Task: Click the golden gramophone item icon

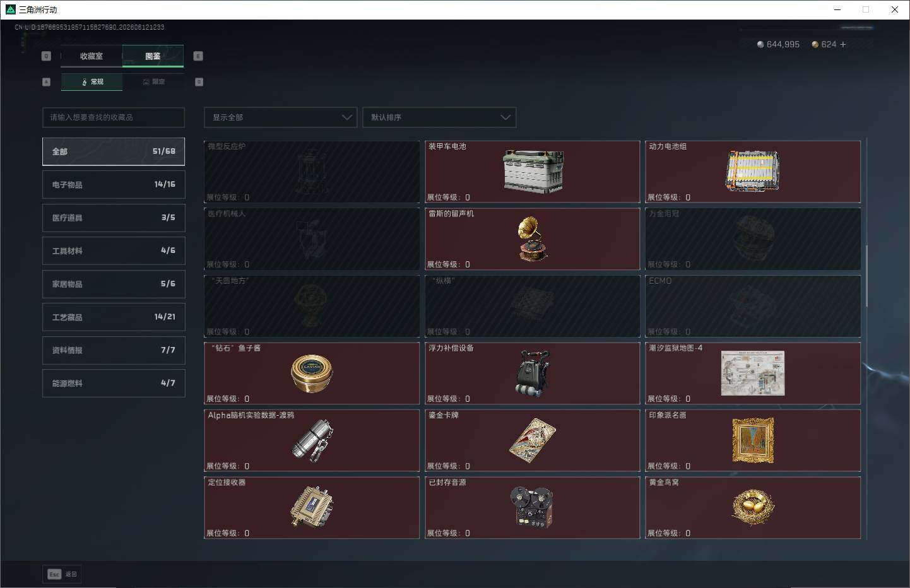Action: point(533,239)
